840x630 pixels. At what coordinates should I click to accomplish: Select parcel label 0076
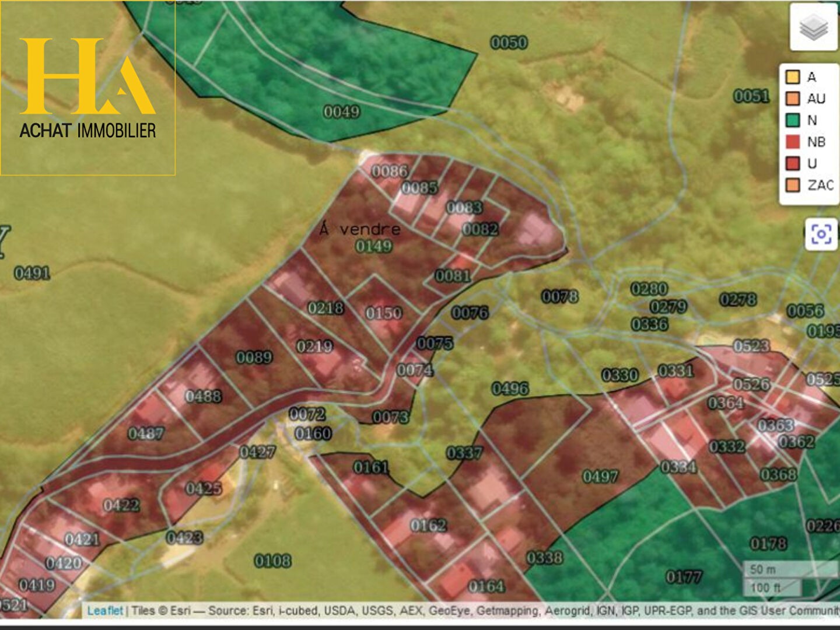(470, 313)
